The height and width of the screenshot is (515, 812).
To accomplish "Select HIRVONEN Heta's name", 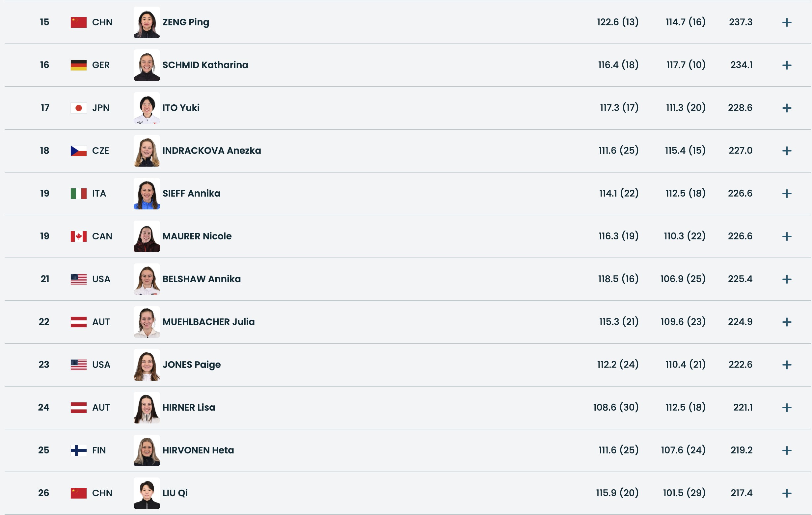I will pos(198,450).
